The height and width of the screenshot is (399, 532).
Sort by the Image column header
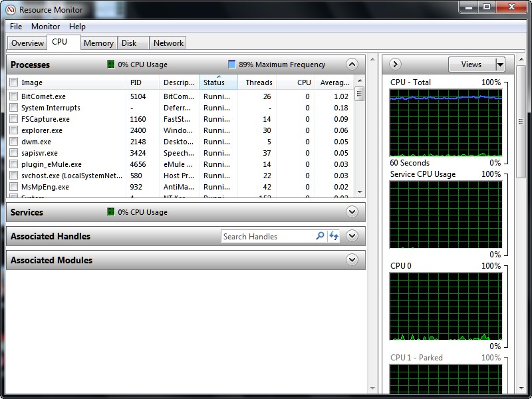tap(66, 82)
